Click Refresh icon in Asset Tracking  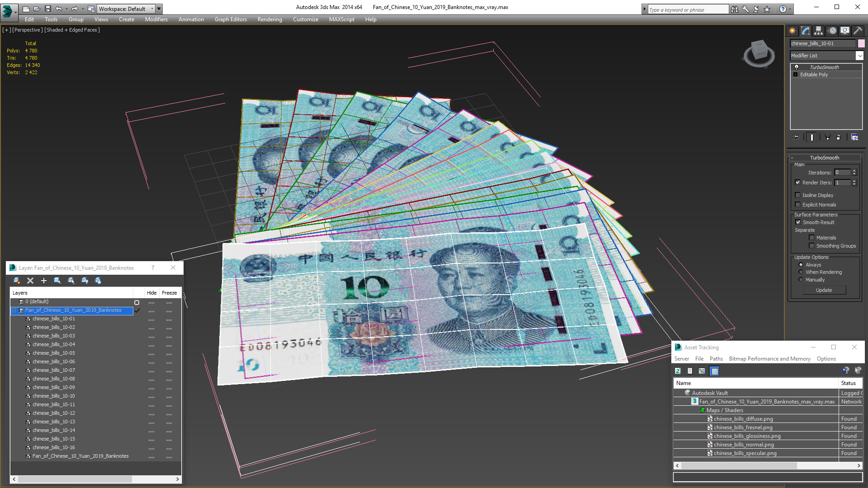pos(678,371)
